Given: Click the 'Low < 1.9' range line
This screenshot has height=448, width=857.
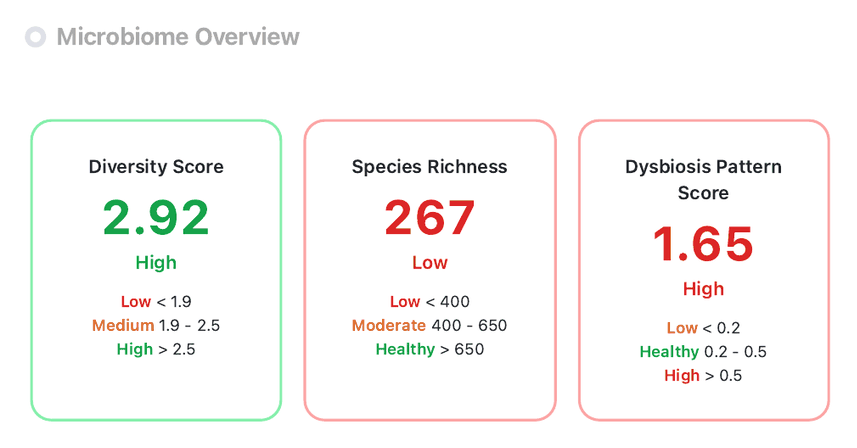Looking at the screenshot, I should tap(156, 302).
